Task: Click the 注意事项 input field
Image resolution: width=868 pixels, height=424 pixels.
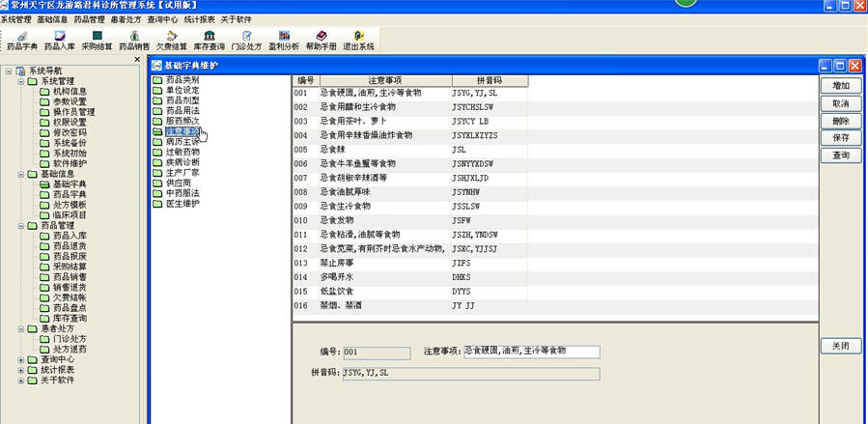Action: [x=532, y=352]
